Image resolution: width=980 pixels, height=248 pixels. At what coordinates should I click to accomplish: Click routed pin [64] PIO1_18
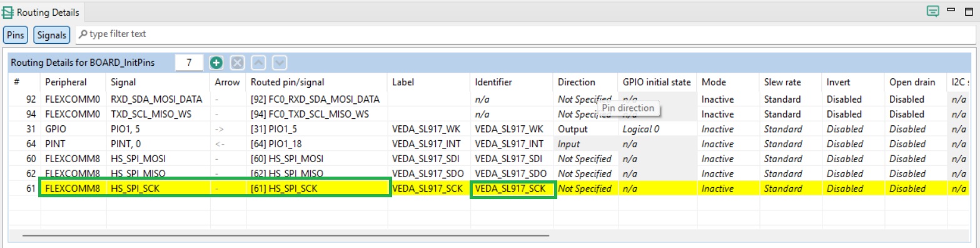(317, 144)
